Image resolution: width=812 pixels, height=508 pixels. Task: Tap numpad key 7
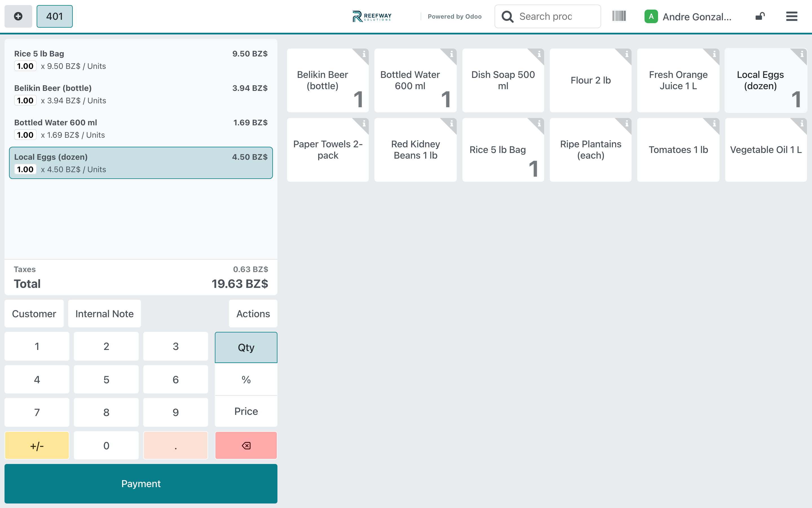point(37,412)
